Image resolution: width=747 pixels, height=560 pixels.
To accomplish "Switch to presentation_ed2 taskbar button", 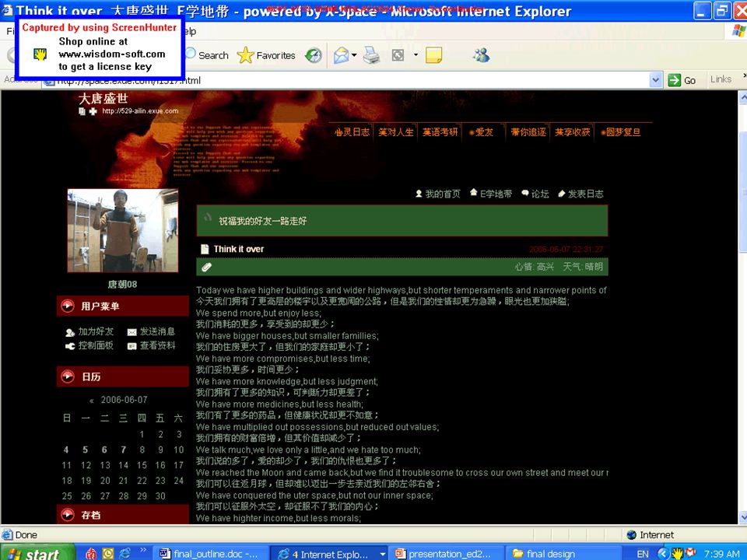I will [x=445, y=553].
